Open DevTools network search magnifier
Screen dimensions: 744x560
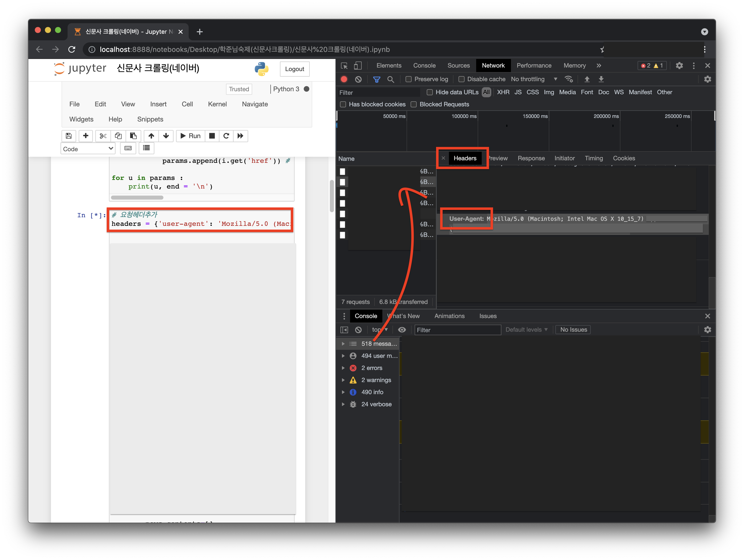tap(390, 79)
